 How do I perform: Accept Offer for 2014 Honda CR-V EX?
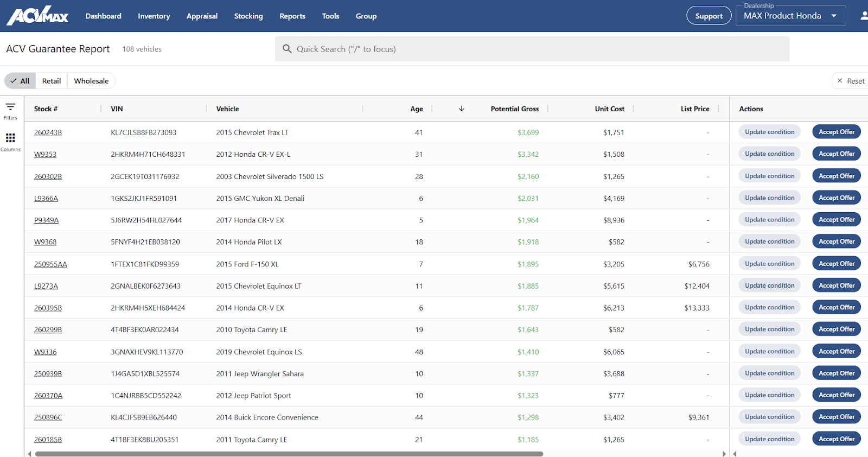point(837,307)
